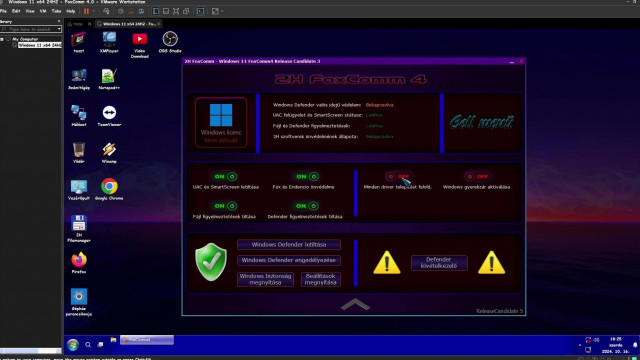Launch OBS Studio from the desktop
Screen dimensions: 640x360
click(x=170, y=42)
